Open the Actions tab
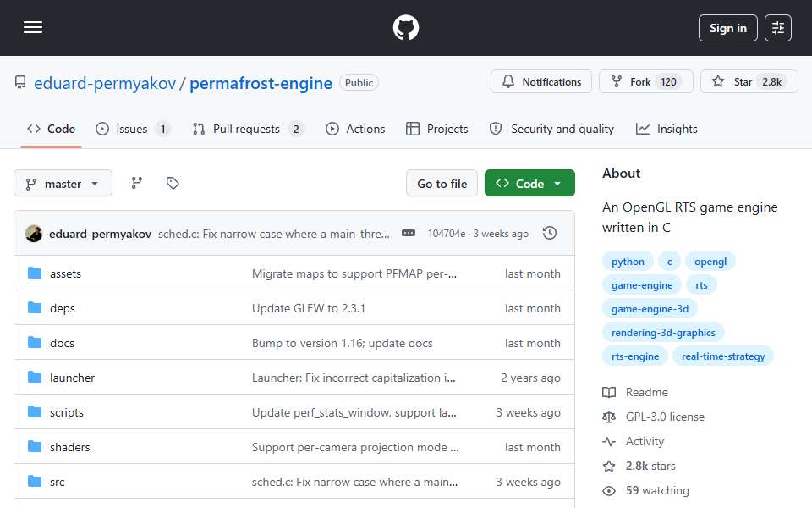Viewport: 812px width, 508px height. click(x=355, y=129)
